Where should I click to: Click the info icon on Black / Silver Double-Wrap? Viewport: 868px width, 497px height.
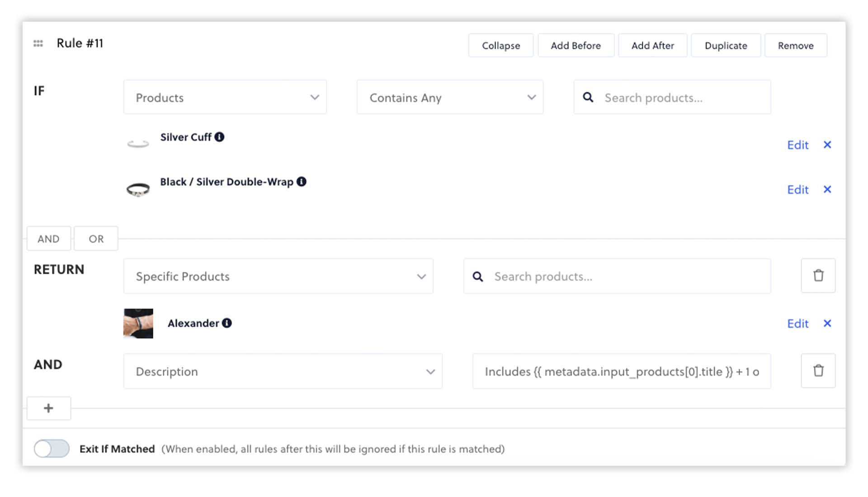point(301,182)
